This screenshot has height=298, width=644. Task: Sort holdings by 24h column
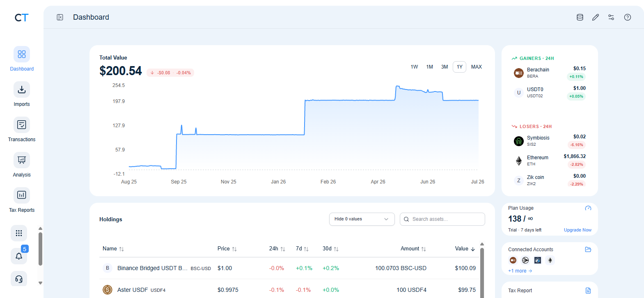[277, 249]
